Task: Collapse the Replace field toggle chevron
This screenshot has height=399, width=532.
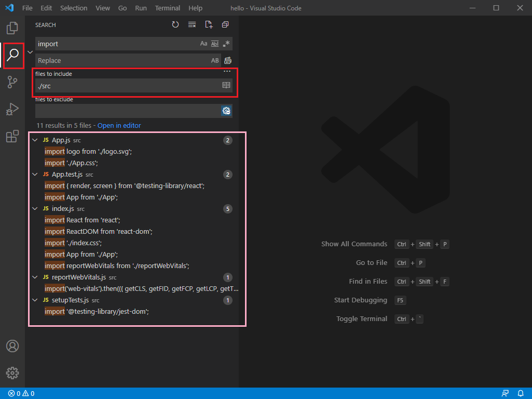Action: (30, 52)
